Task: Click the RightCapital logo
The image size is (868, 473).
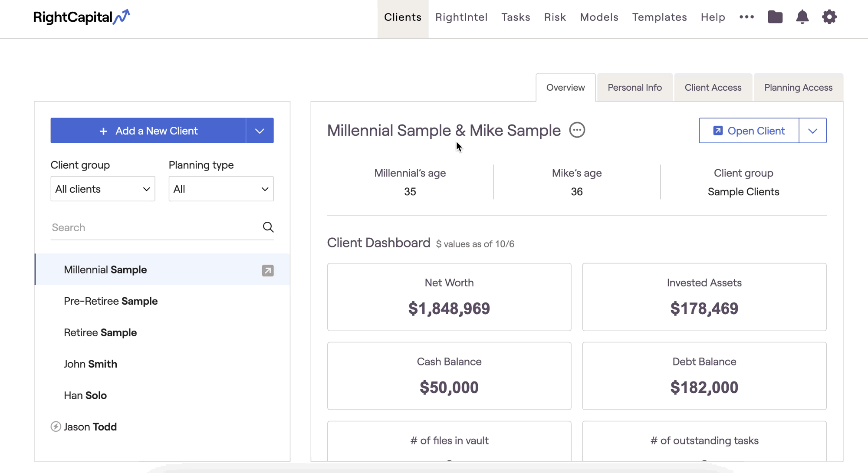Action: pos(82,17)
